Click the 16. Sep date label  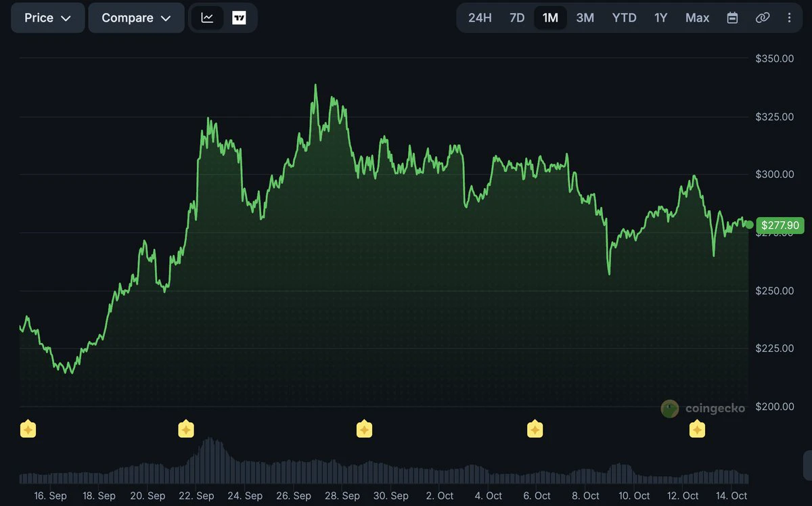(x=50, y=496)
